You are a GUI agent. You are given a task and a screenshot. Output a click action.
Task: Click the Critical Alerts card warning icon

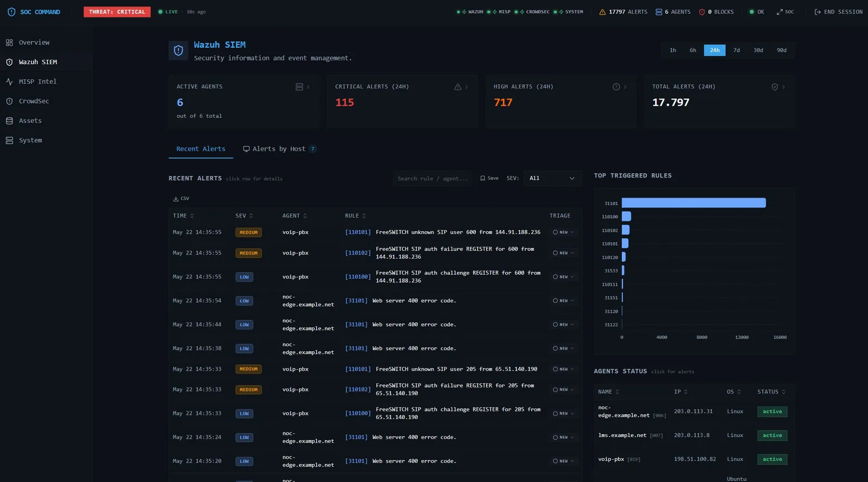pyautogui.click(x=458, y=87)
